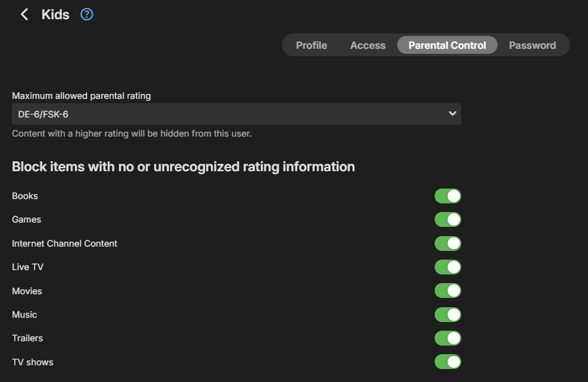Switch off blocking for Music
This screenshot has width=588, height=382.
coord(448,315)
